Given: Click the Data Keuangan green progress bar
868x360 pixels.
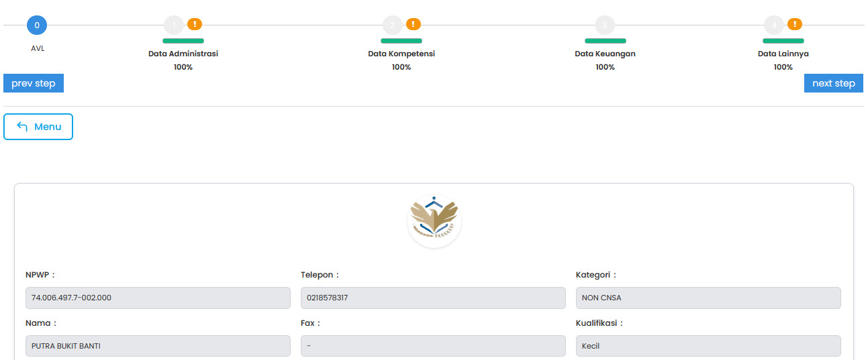Looking at the screenshot, I should (x=605, y=41).
